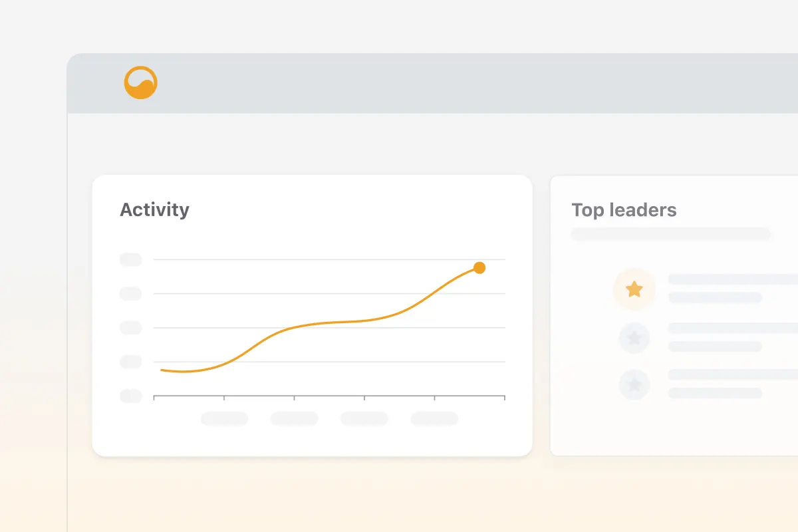Click the short subtitle line beside the gold star

coord(715,298)
